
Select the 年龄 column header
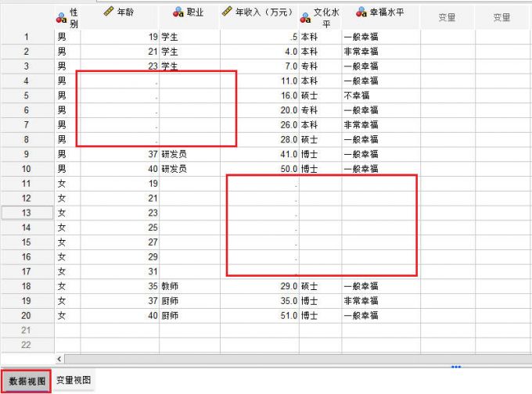click(120, 16)
